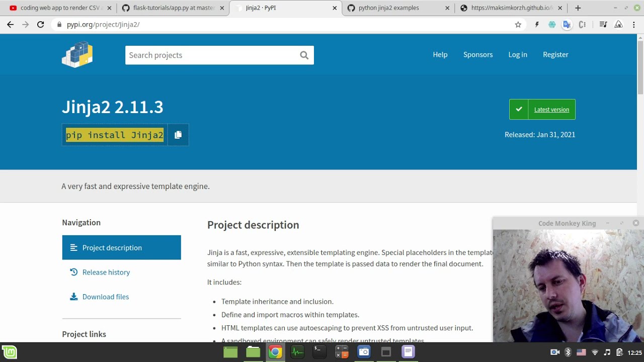This screenshot has width=644, height=362.
Task: Close the Code Monkey King window
Action: click(x=636, y=223)
